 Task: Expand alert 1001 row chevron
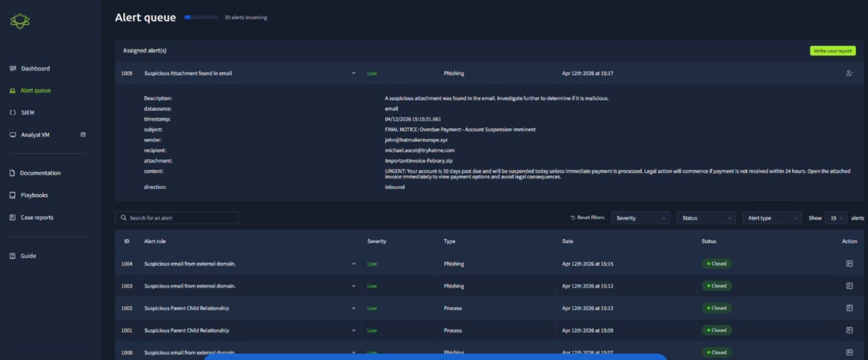pos(353,331)
